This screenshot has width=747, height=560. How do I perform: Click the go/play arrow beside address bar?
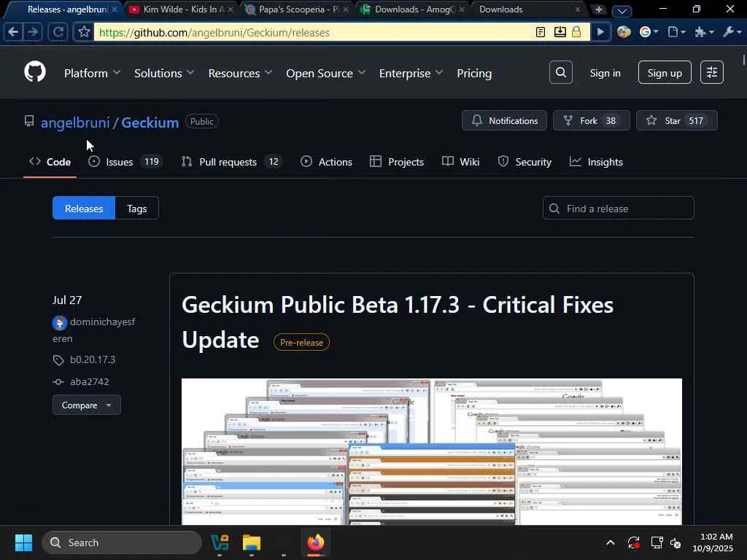coord(600,32)
